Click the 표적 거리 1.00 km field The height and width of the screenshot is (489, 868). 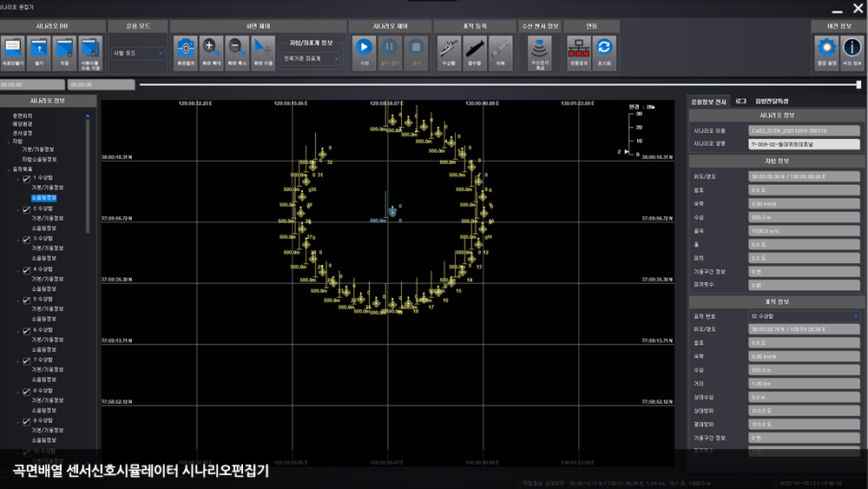804,383
